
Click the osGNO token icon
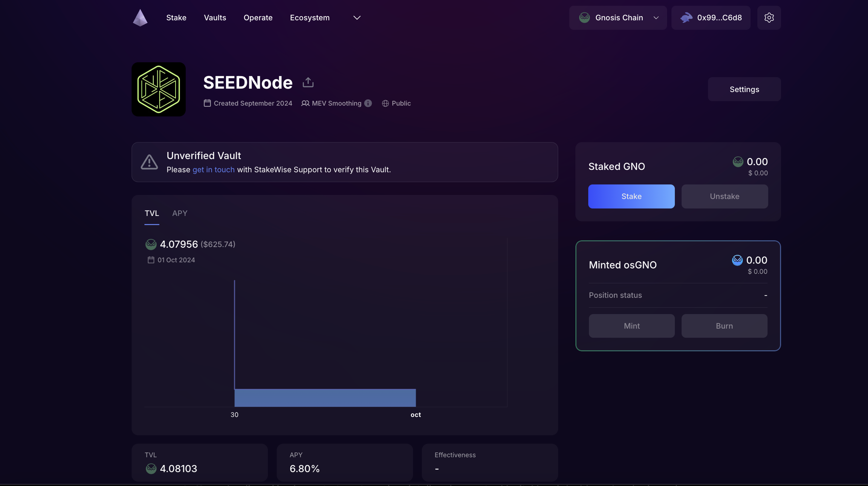[x=737, y=260]
